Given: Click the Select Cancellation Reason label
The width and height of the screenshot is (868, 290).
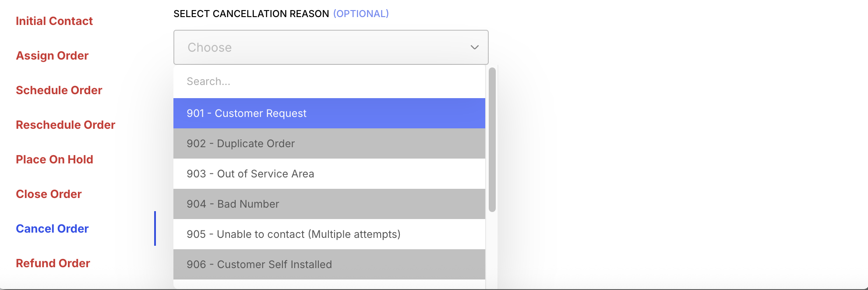Looking at the screenshot, I should click(x=251, y=14).
